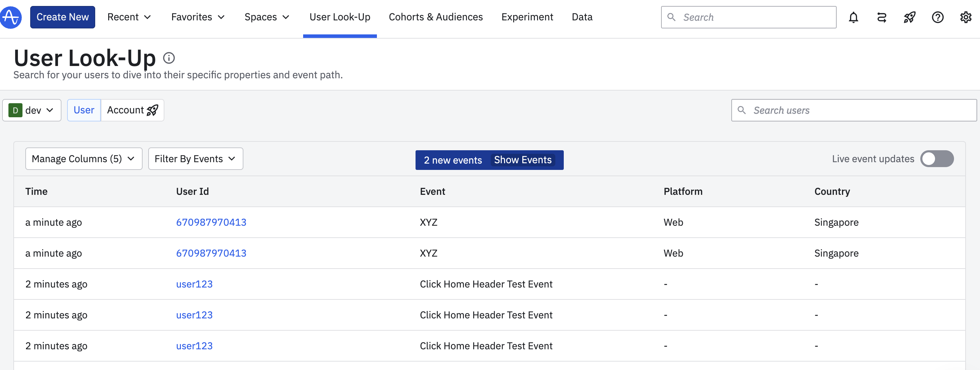This screenshot has height=370, width=980.
Task: Open the Experiment tab
Action: tap(527, 17)
